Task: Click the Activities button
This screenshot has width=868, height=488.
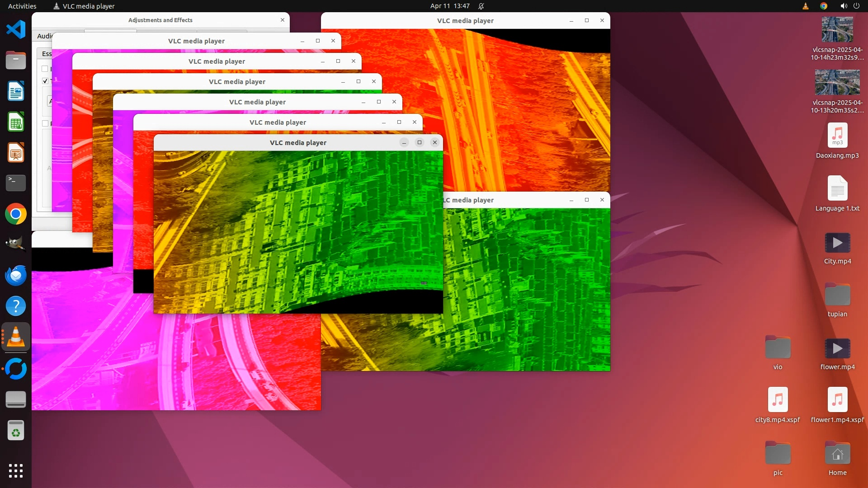Action: click(22, 6)
